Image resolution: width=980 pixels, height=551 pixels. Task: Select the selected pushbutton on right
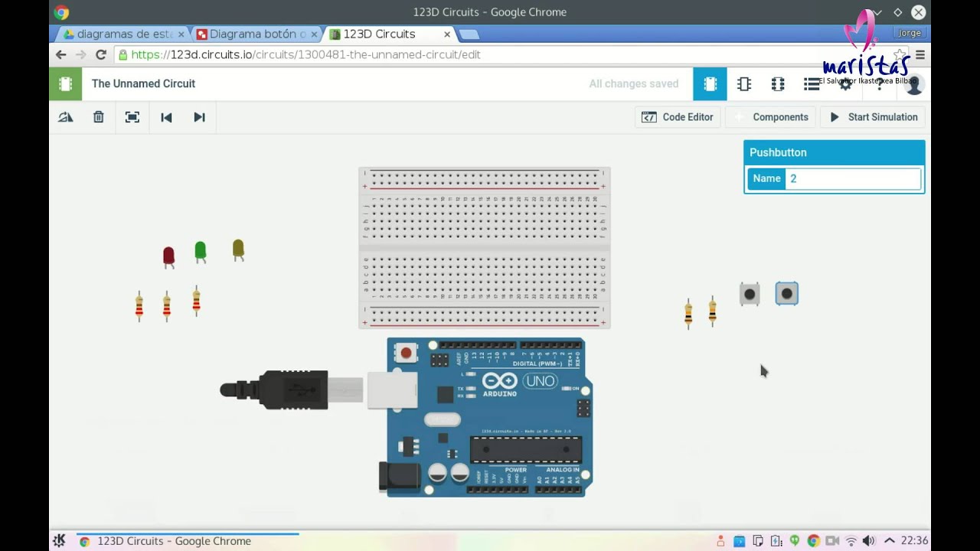coord(787,294)
